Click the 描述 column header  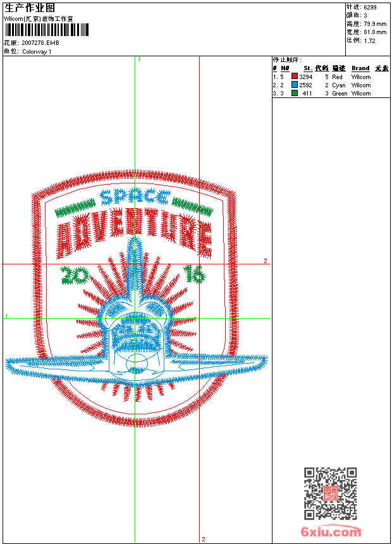339,68
